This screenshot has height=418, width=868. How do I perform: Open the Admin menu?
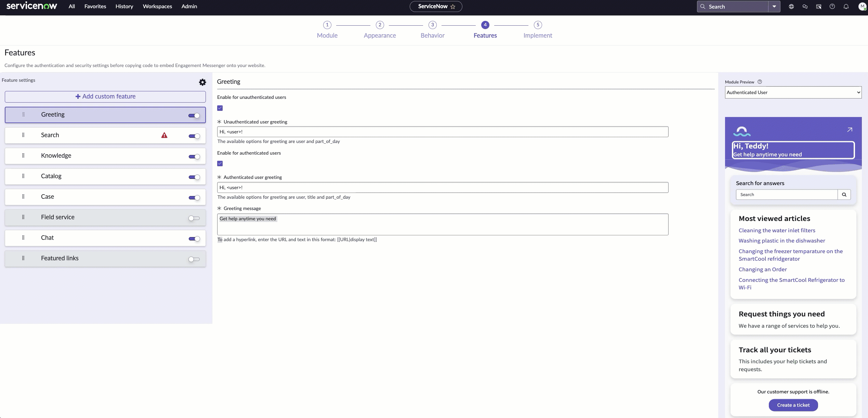click(189, 6)
